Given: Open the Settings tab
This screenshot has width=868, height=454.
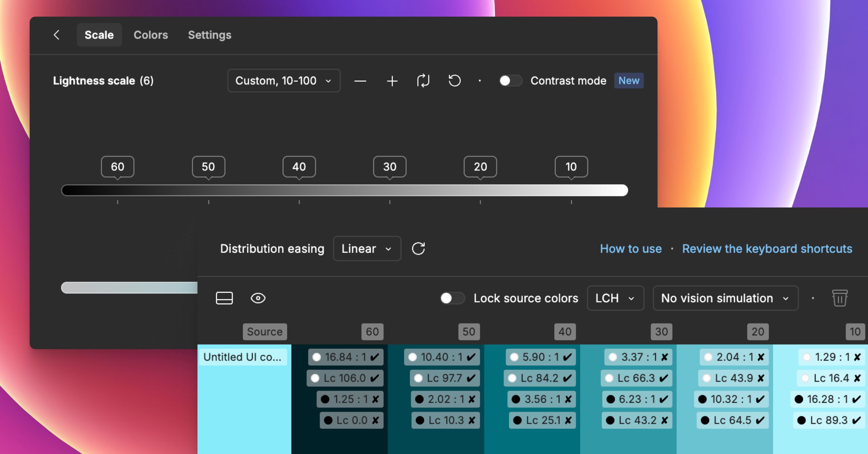Looking at the screenshot, I should click(210, 35).
